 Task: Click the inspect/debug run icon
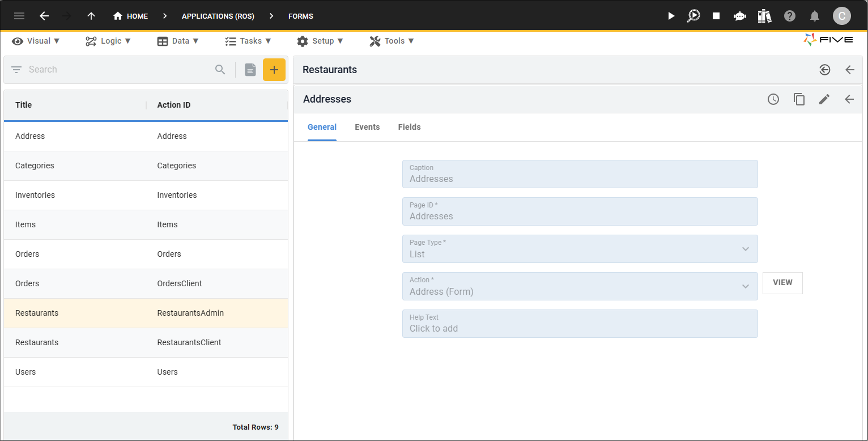click(693, 16)
